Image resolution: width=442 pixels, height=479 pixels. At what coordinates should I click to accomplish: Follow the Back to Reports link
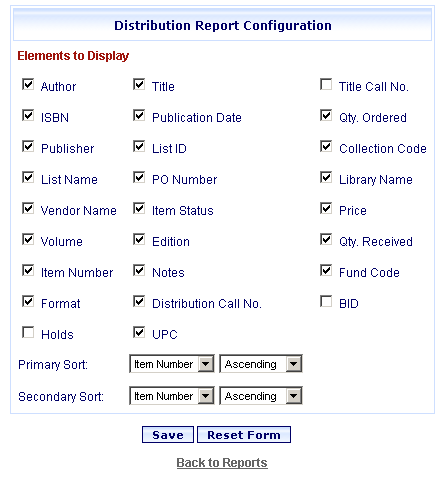[222, 463]
